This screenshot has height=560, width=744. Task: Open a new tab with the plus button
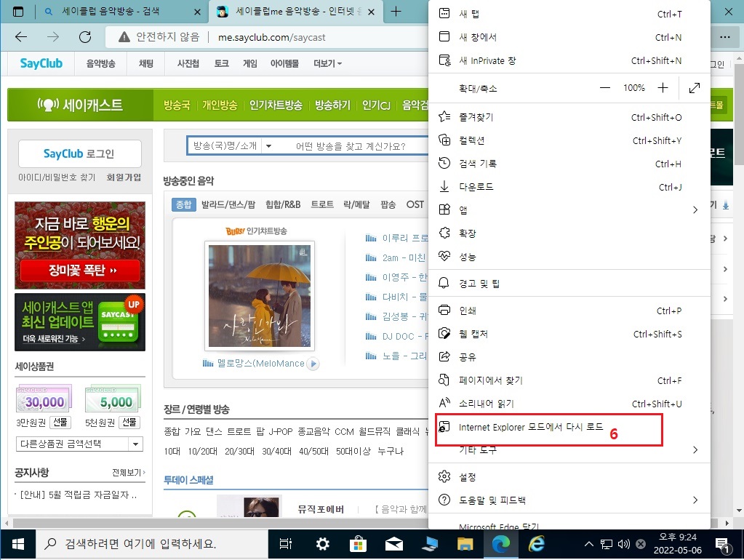click(396, 12)
